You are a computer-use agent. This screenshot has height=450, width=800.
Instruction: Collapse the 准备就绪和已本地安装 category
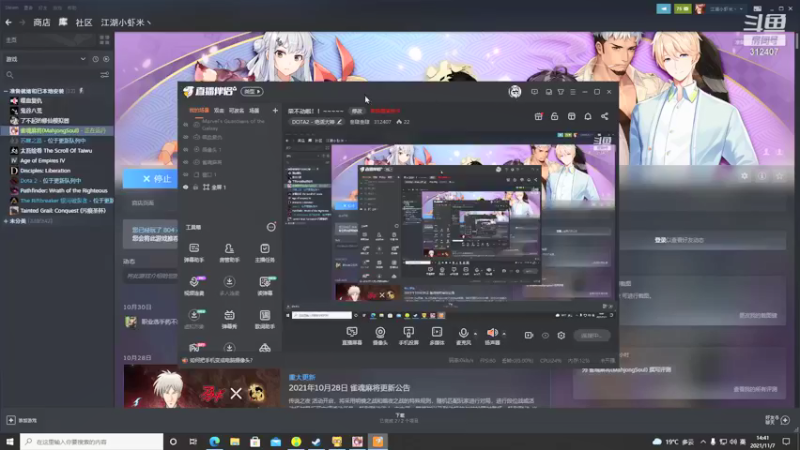click(5, 91)
